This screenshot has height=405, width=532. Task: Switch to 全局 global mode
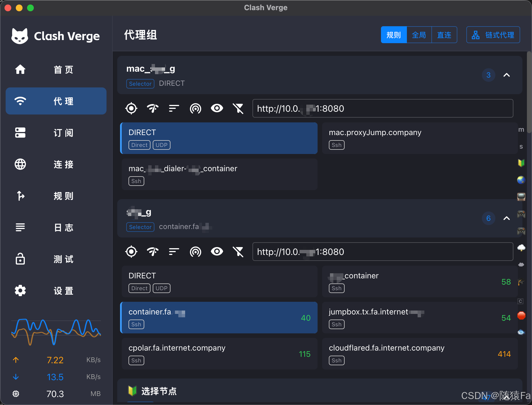419,35
